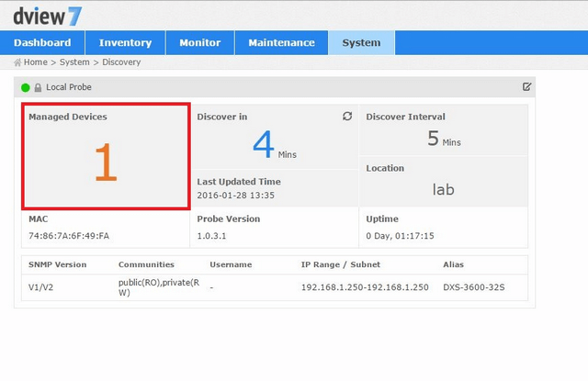Click the dview7 logo
Screen dimensions: 588x381
click(48, 15)
